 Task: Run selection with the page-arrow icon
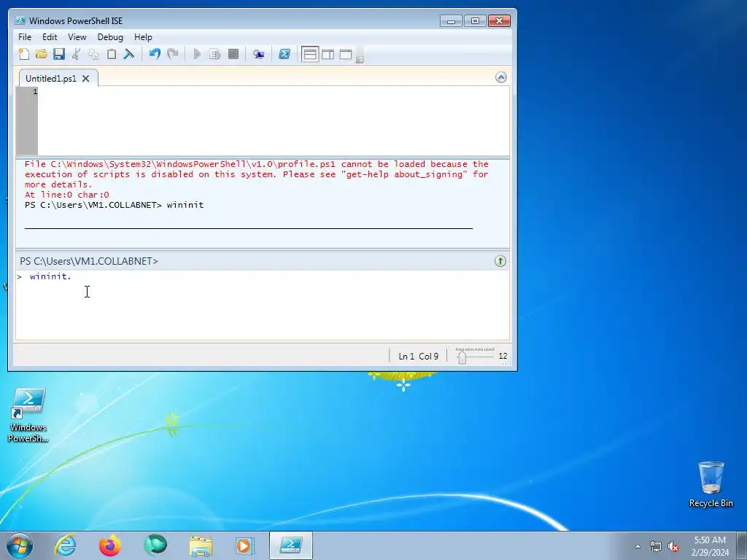[215, 54]
